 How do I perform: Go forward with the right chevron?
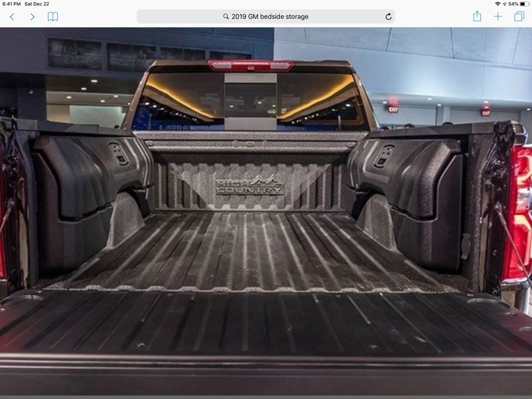pos(32,17)
